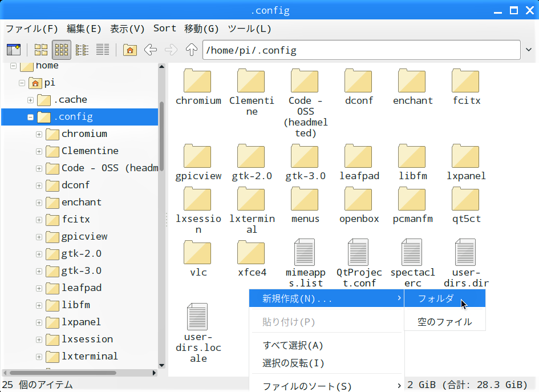Select user-dirs.locale file icon

(x=197, y=317)
